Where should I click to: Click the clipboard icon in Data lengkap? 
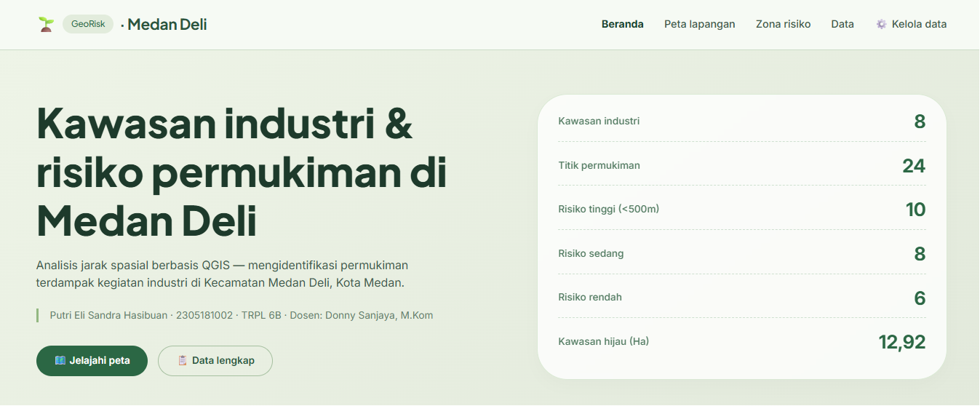pyautogui.click(x=183, y=361)
